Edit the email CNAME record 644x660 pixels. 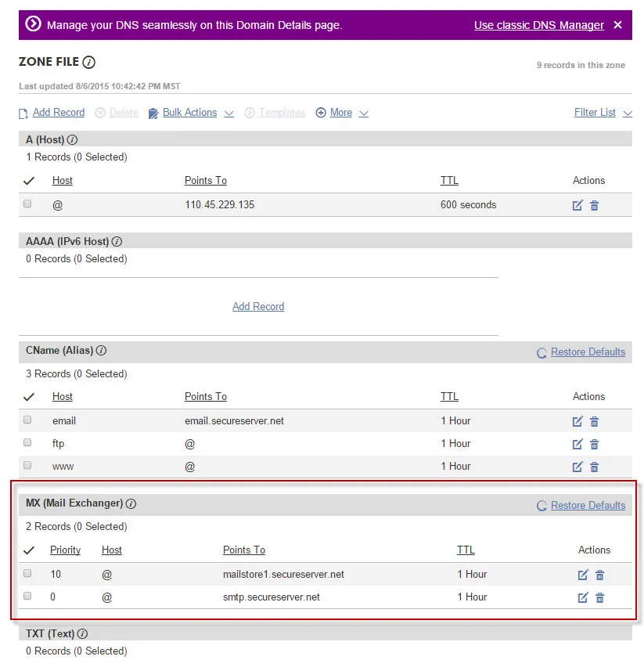pyautogui.click(x=577, y=421)
